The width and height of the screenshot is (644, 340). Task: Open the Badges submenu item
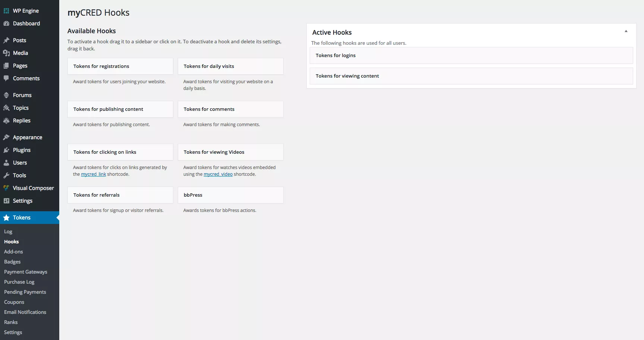pyautogui.click(x=12, y=262)
